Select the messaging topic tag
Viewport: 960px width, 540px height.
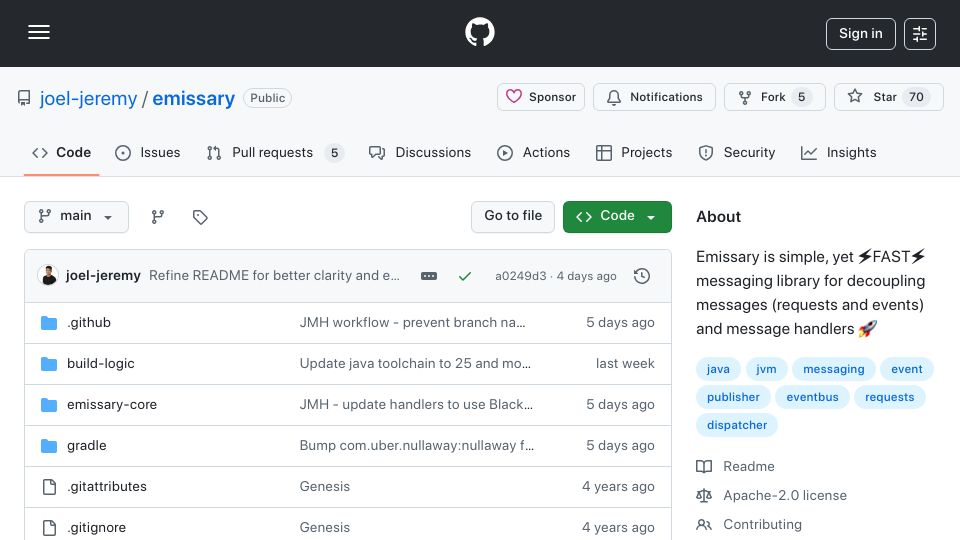pyautogui.click(x=833, y=369)
